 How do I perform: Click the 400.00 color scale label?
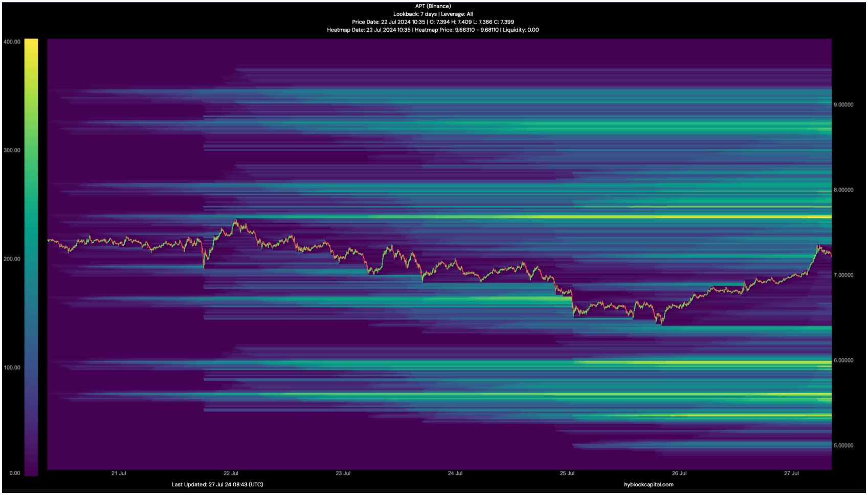coord(12,42)
